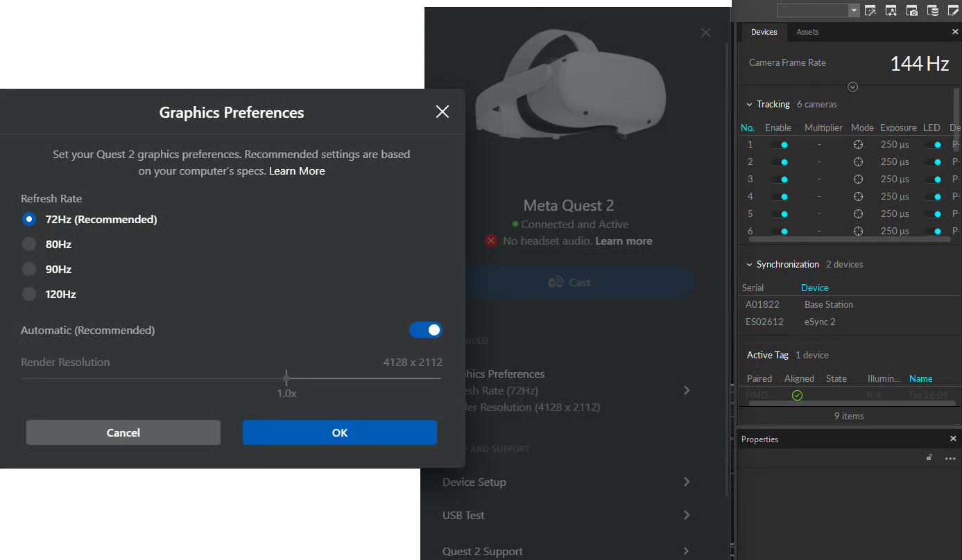The image size is (962, 560).
Task: Click the mode icon for camera 2
Action: coord(858,161)
